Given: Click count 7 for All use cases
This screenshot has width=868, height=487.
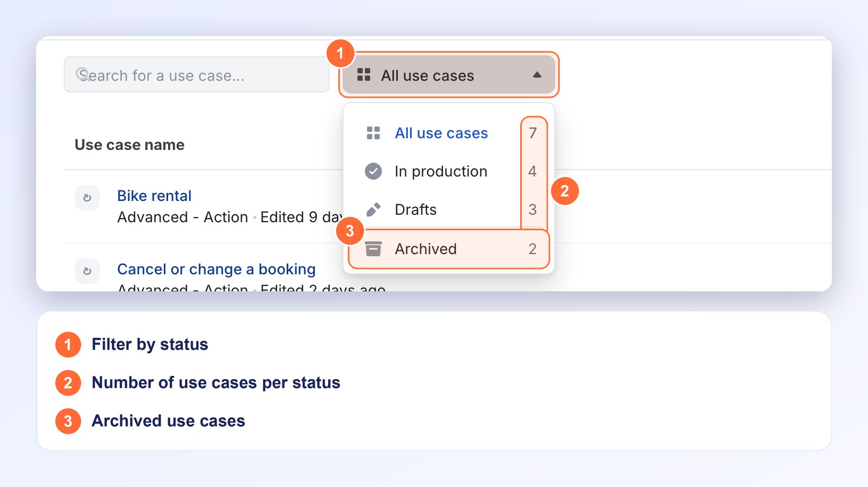Looking at the screenshot, I should (x=532, y=133).
